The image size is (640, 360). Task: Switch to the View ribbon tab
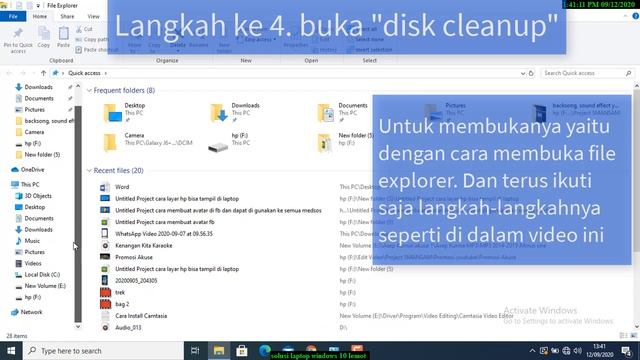(x=93, y=16)
